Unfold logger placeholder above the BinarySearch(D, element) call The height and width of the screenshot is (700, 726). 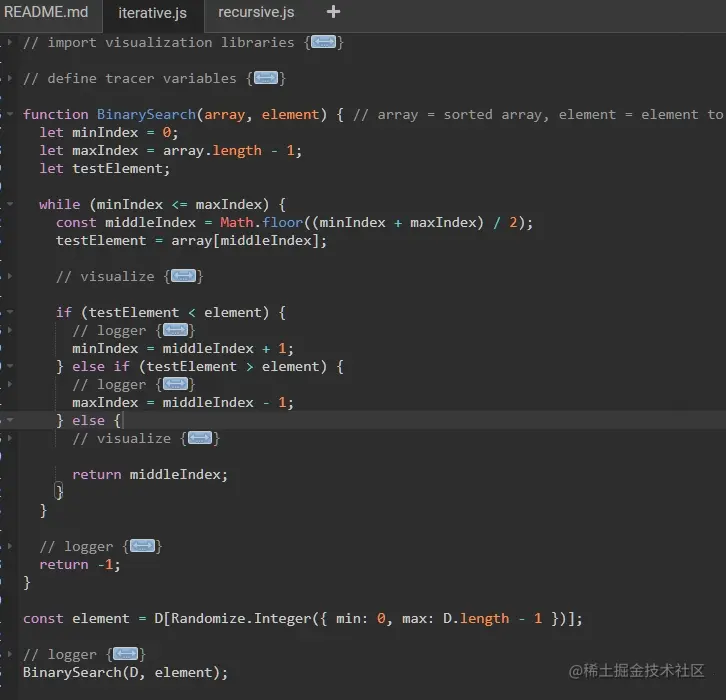click(126, 654)
